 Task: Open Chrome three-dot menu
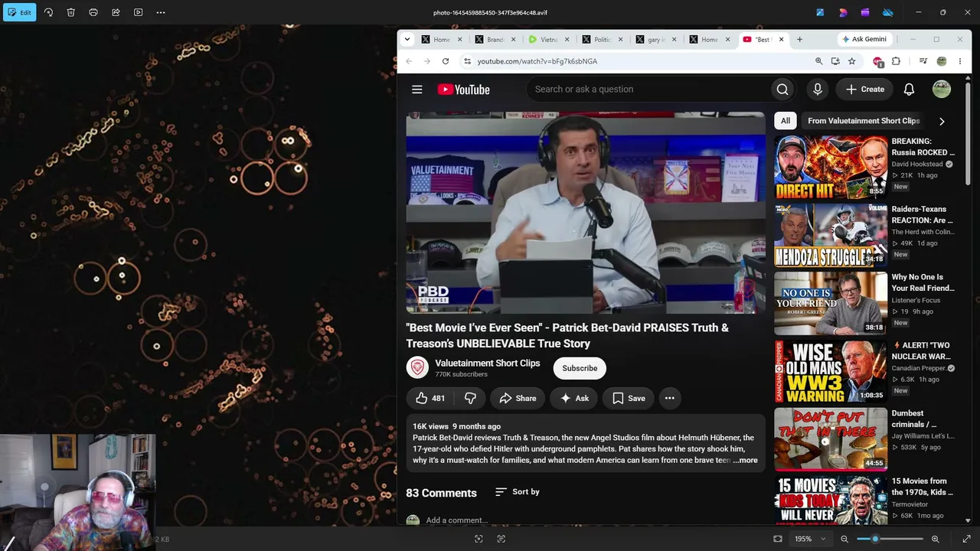tap(959, 61)
